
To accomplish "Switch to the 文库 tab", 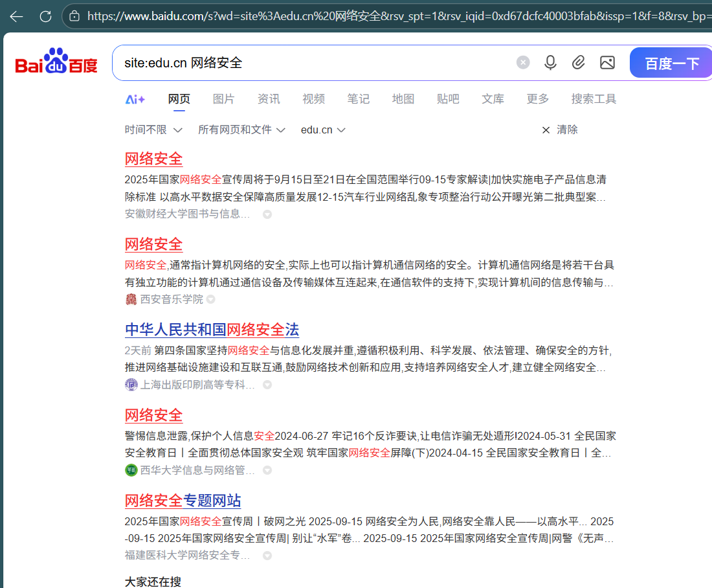I will coord(493,99).
